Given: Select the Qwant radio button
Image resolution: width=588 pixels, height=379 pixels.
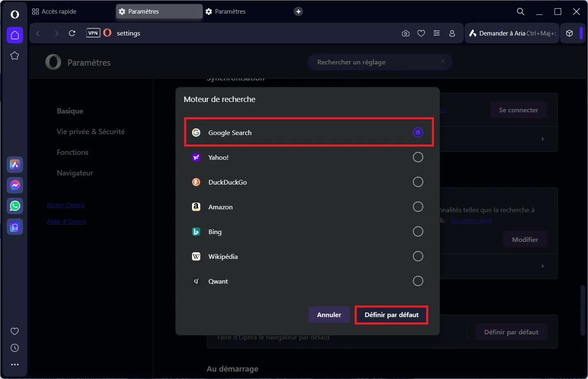Looking at the screenshot, I should click(x=418, y=281).
